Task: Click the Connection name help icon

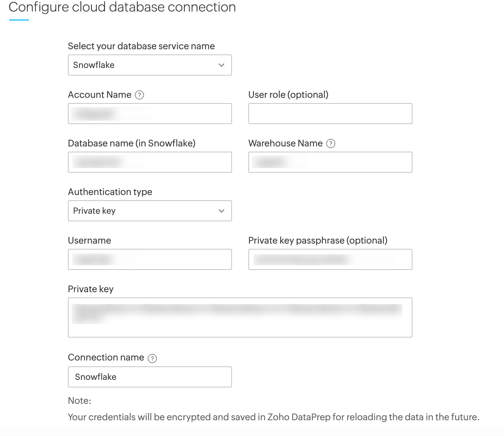Action: pyautogui.click(x=152, y=358)
